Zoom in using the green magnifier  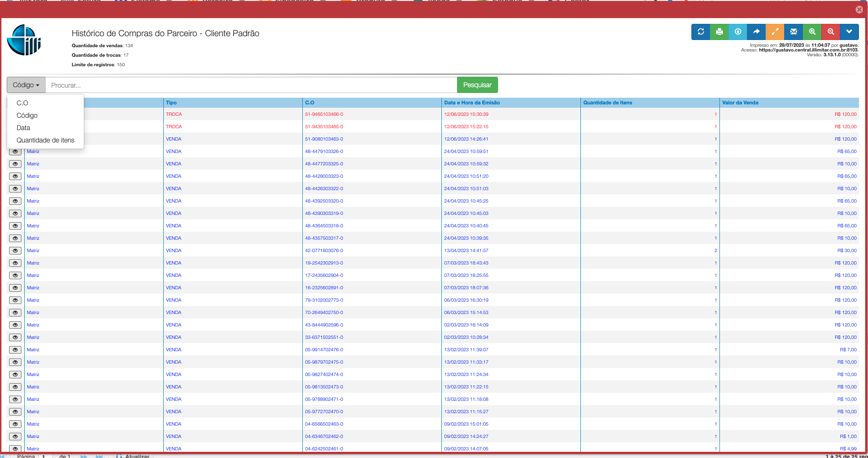point(812,32)
